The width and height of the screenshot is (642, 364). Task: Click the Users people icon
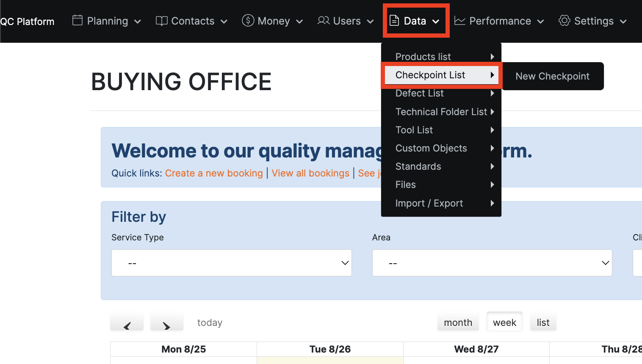click(324, 21)
